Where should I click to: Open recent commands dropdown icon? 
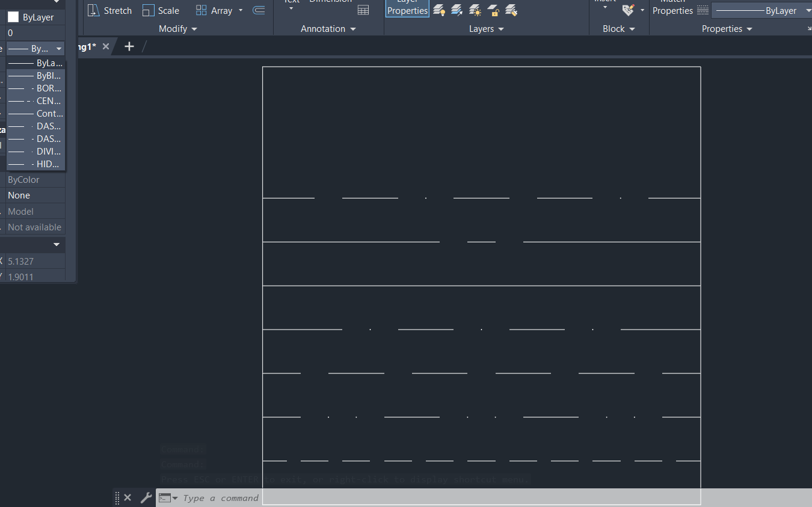point(168,497)
